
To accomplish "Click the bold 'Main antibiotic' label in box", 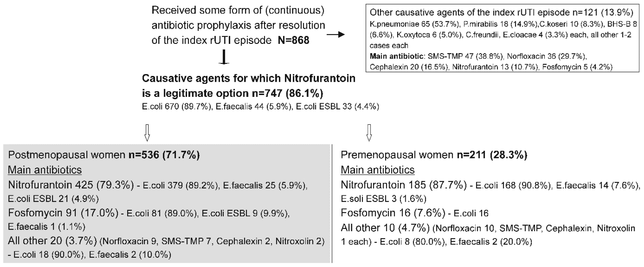I will 396,56.
